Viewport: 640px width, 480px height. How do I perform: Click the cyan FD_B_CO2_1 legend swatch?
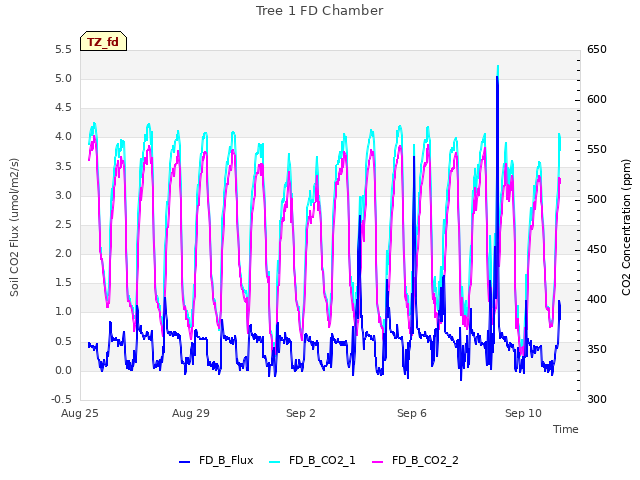click(275, 462)
